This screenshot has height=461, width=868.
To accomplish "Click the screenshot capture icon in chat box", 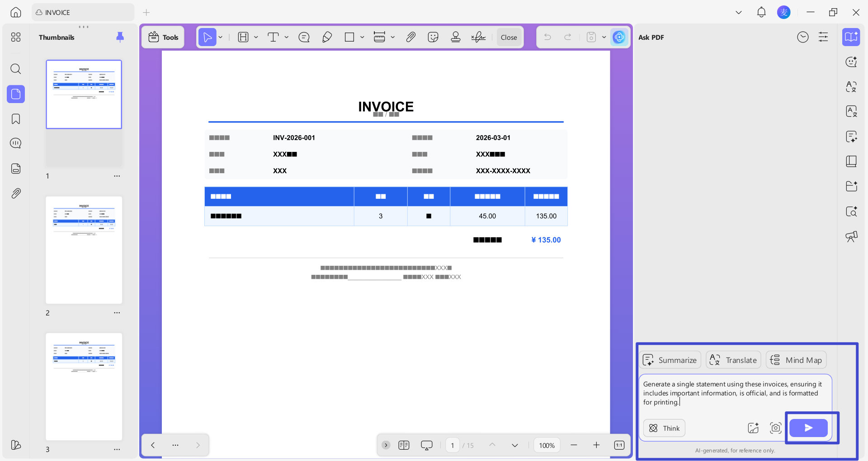I will [x=776, y=428].
